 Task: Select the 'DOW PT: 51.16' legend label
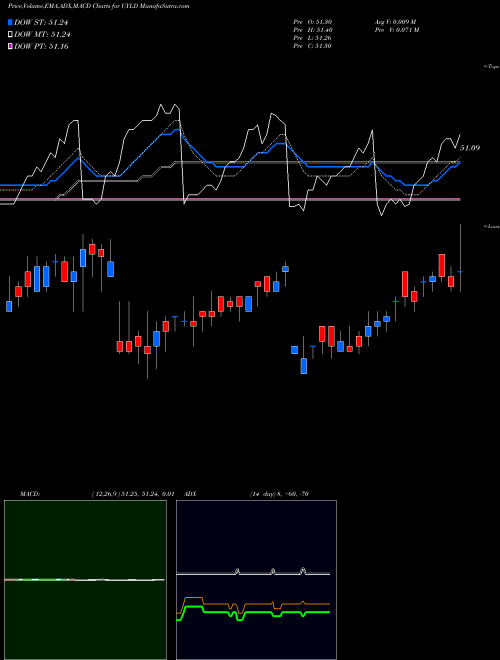41,46
